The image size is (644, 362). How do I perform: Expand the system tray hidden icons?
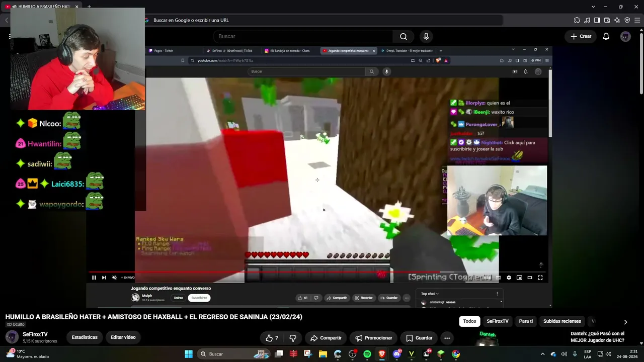tap(542, 354)
